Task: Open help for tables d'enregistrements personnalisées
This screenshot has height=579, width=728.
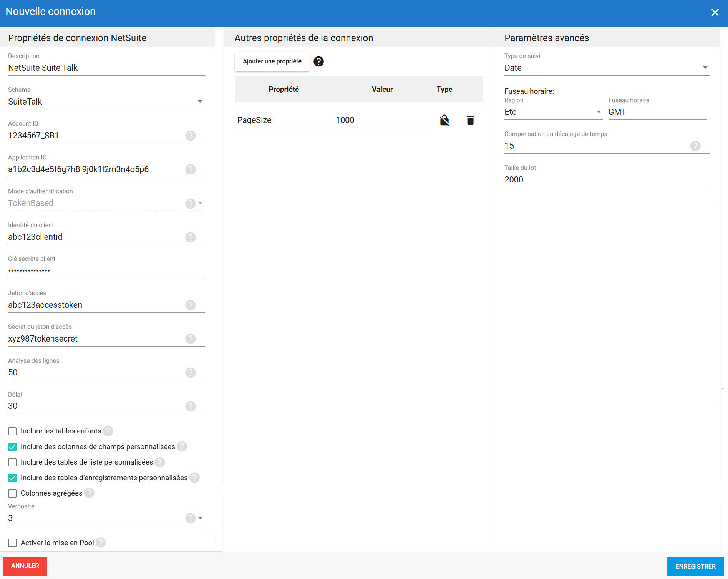Action: (195, 478)
